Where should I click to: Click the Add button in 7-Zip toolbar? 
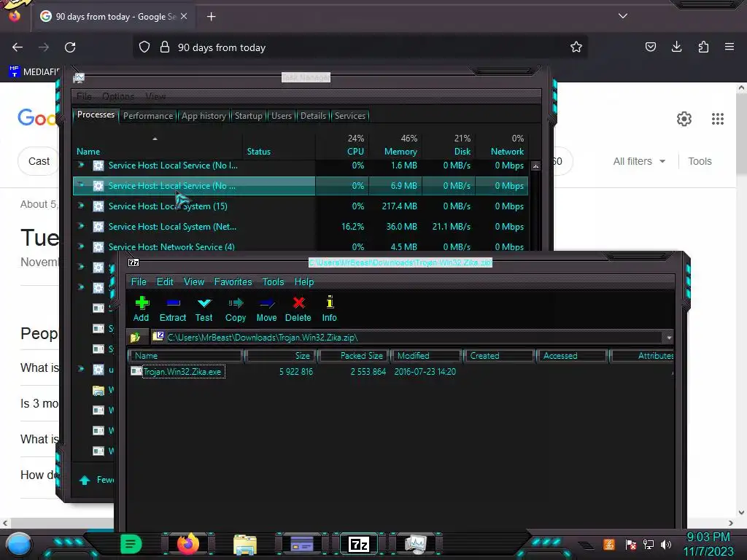141,308
